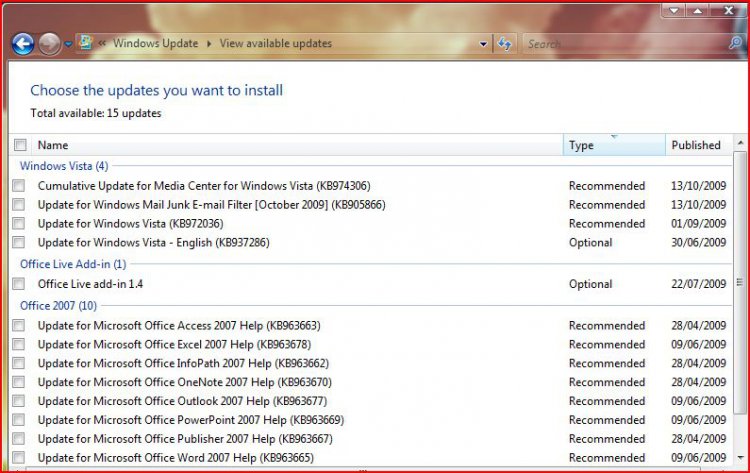Click the double chevron before Windows Update
This screenshot has width=750, height=473.
102,43
